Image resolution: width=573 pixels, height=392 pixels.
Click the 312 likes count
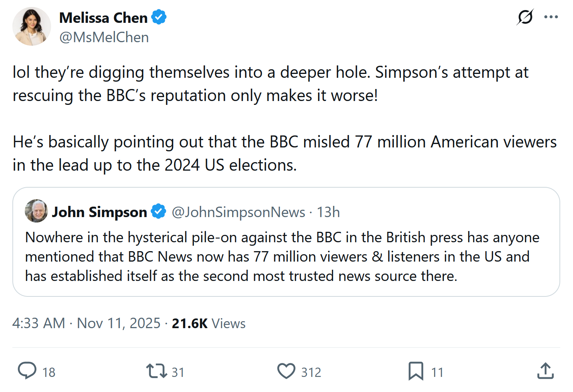(311, 372)
